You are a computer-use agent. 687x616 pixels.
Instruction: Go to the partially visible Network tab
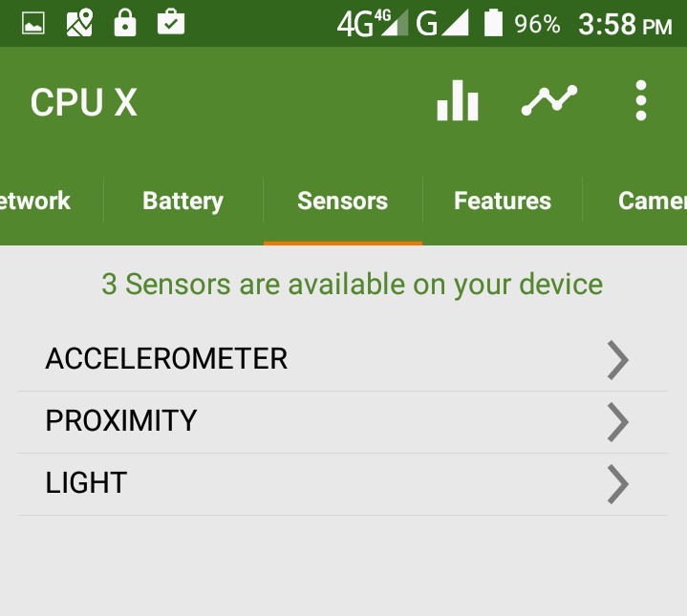[36, 202]
